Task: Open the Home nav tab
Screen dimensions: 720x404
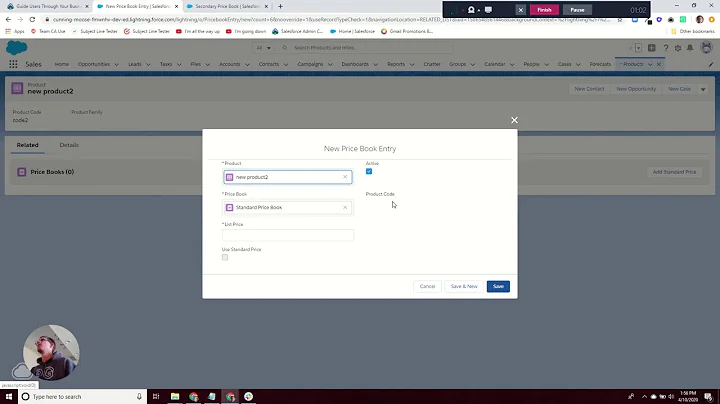Action: click(x=62, y=64)
